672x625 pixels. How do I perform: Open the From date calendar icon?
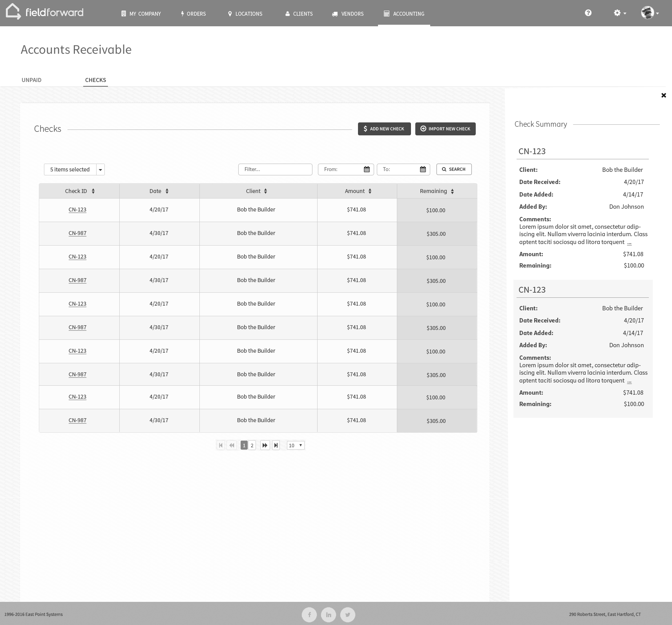coord(367,169)
